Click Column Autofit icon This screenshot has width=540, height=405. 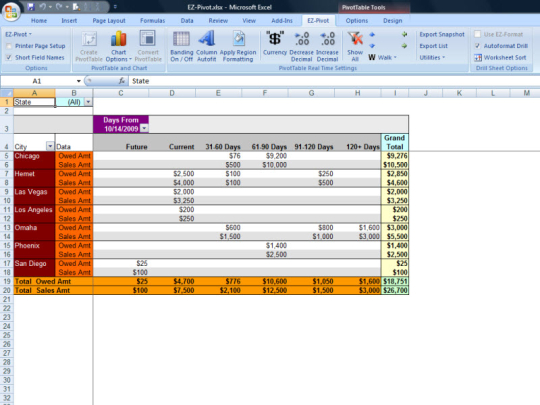pos(207,39)
